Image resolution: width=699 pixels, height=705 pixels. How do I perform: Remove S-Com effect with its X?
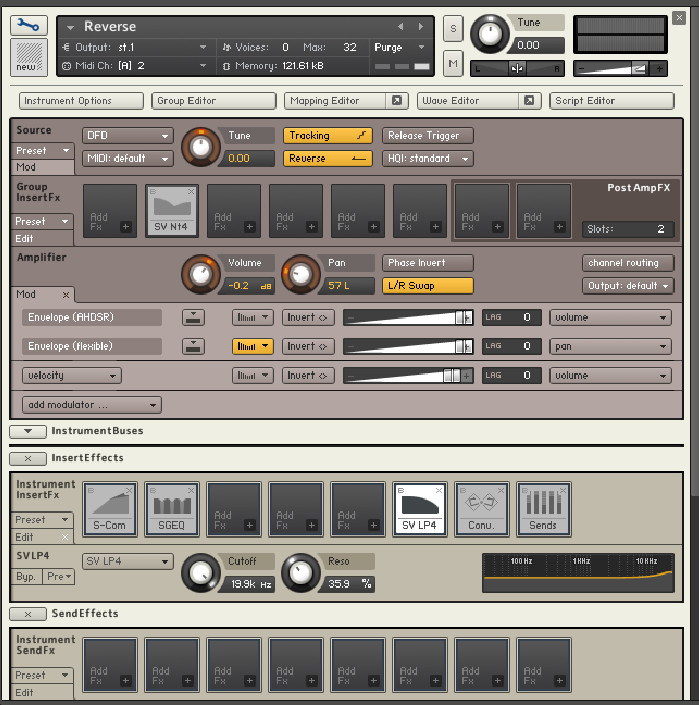pyautogui.click(x=129, y=490)
